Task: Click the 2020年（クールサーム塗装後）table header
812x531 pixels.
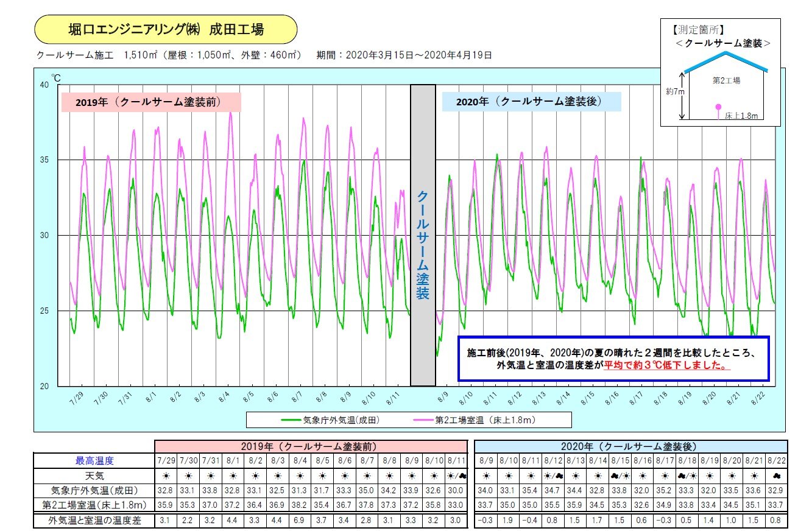Action: [630, 446]
